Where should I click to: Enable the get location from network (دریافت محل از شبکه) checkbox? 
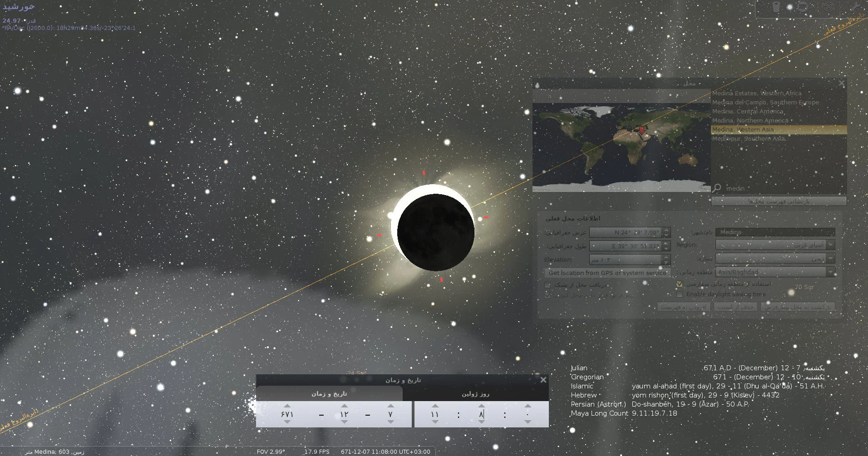(x=547, y=285)
